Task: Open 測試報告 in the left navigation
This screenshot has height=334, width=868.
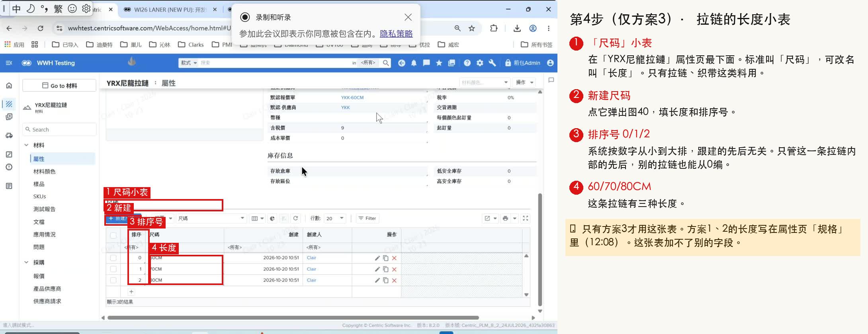Action: 44,209
